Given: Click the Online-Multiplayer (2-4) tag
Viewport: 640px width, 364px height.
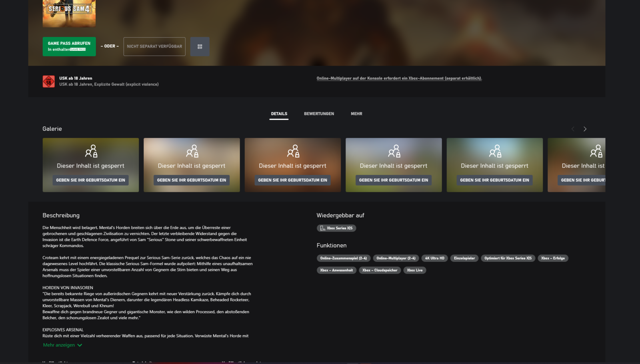Looking at the screenshot, I should 396,258.
